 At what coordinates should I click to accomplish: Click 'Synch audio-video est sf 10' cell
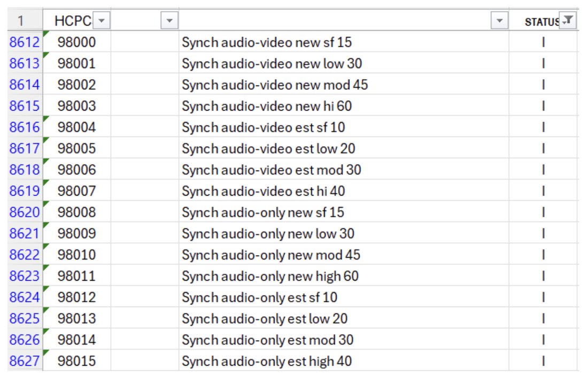344,127
